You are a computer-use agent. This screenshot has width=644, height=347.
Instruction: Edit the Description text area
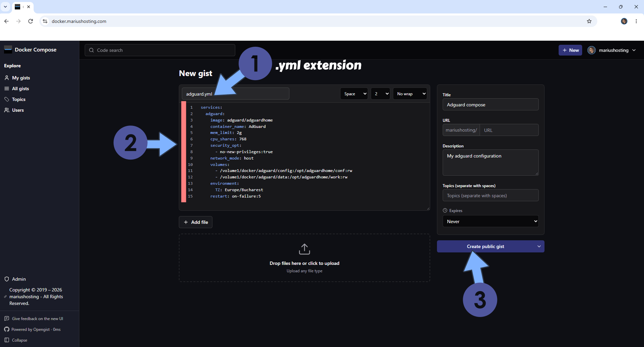[x=491, y=163]
